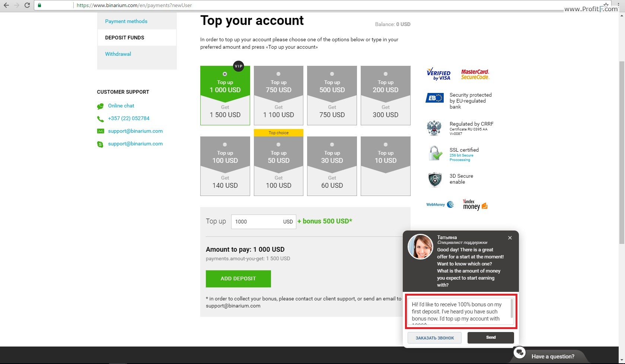Viewport: 625px width, 364px height.
Task: Open the Have a question? tab
Action: [x=553, y=357]
